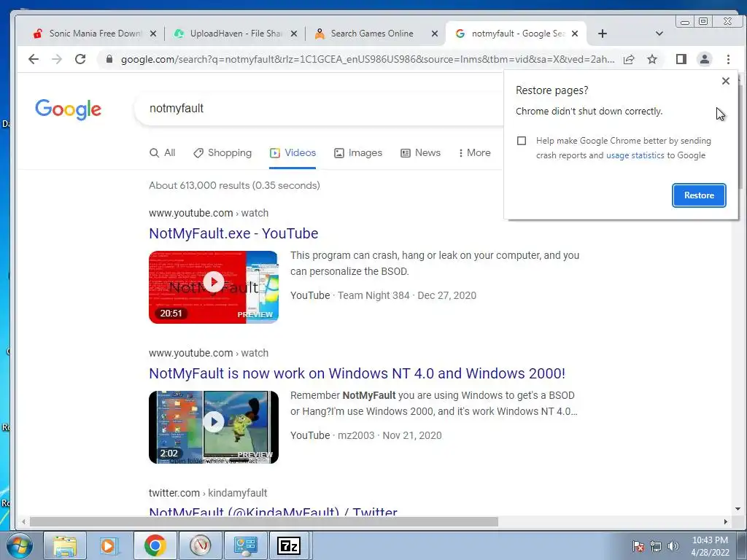
Task: Close the Sonic Mania Free Download tab
Action: (x=153, y=34)
